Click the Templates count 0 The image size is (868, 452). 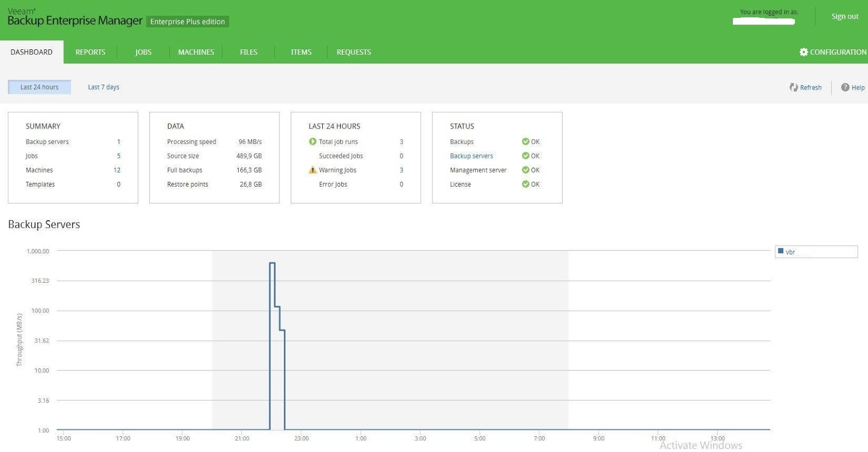point(119,184)
